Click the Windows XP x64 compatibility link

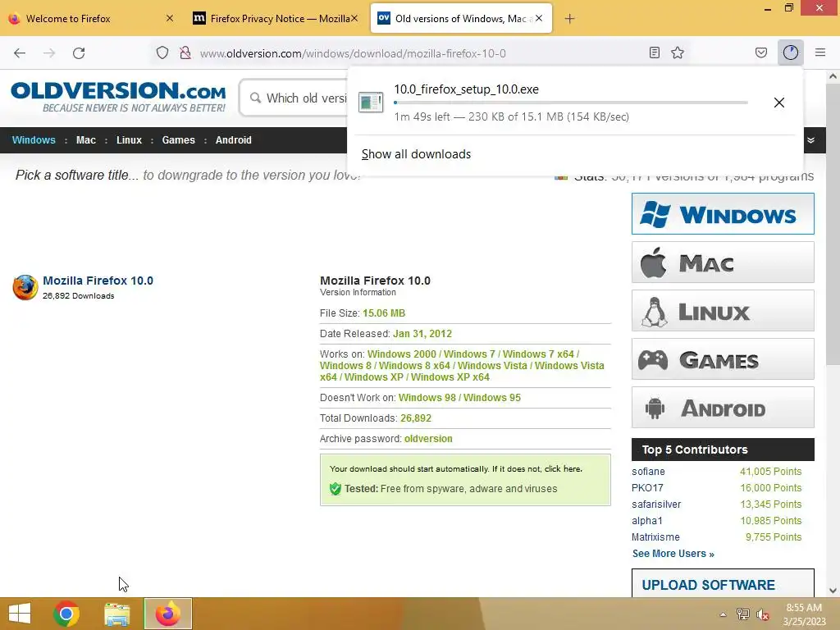pyautogui.click(x=450, y=377)
